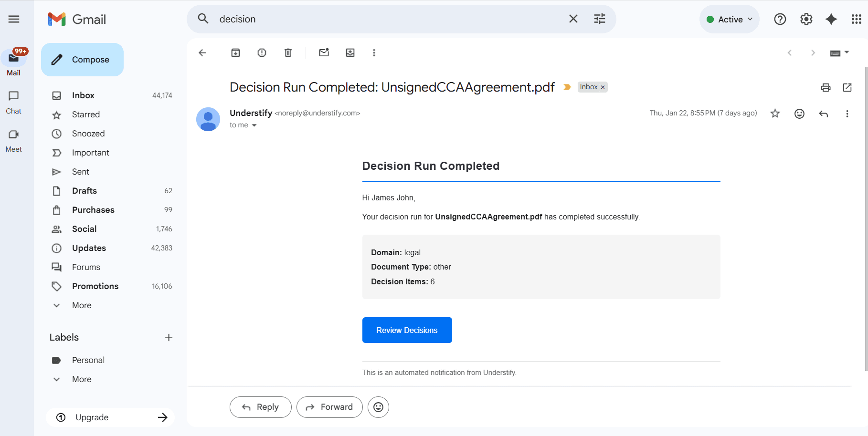
Task: Star the Understify email
Action: point(775,114)
